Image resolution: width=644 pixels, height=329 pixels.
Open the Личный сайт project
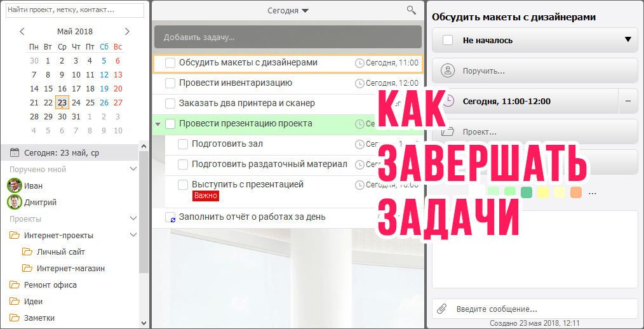(61, 252)
